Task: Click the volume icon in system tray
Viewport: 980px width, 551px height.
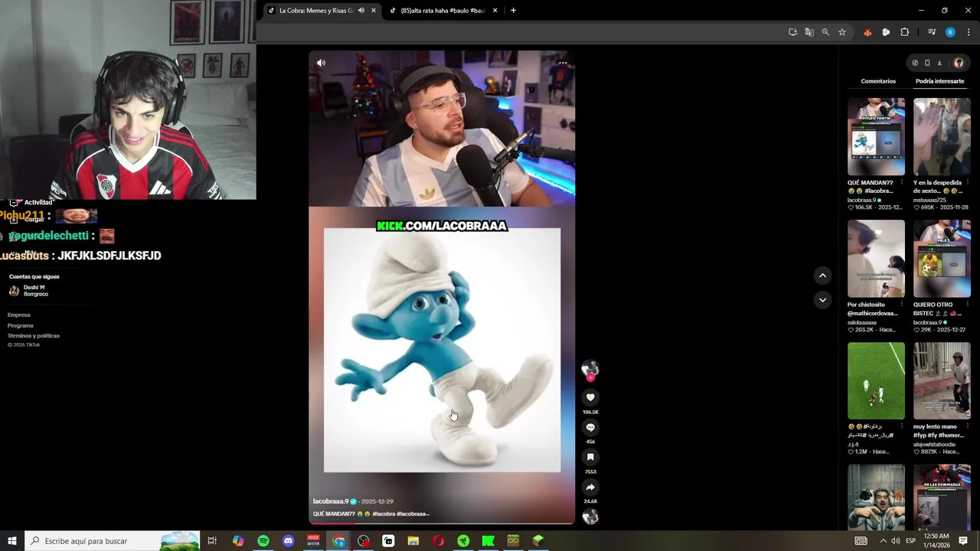Action: point(896,541)
